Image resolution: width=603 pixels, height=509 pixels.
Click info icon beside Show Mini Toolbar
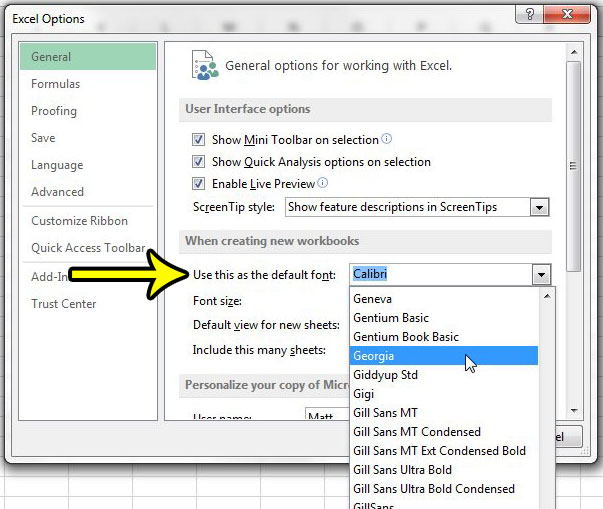386,138
